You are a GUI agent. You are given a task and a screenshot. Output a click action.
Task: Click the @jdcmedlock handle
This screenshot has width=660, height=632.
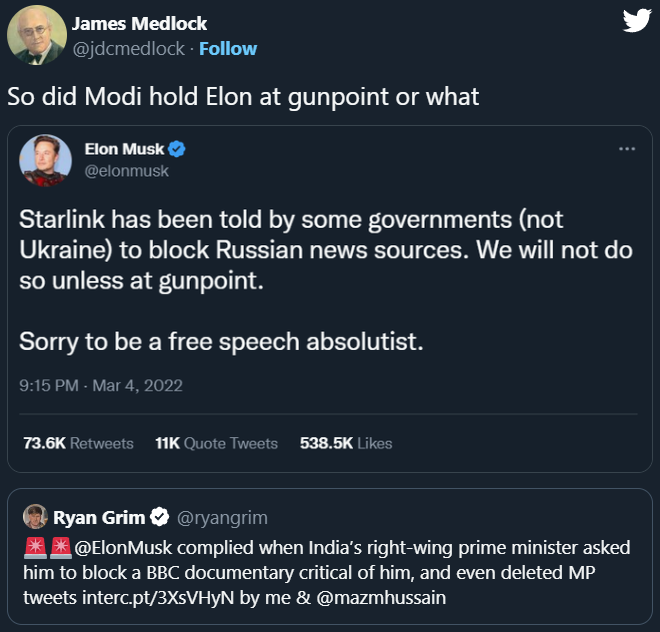[x=129, y=48]
